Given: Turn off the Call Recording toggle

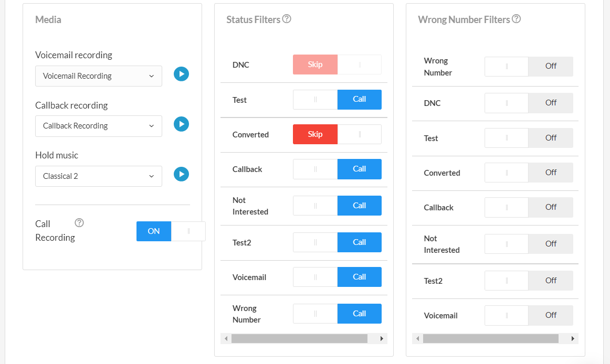Looking at the screenshot, I should click(171, 231).
